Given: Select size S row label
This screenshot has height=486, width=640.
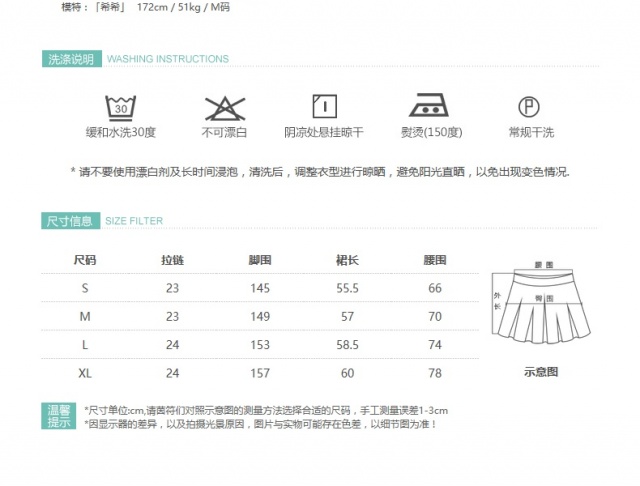Looking at the screenshot, I should point(85,288).
